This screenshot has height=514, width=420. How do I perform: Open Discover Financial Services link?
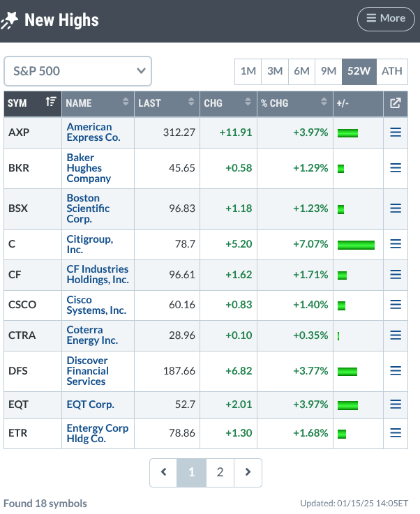(87, 371)
